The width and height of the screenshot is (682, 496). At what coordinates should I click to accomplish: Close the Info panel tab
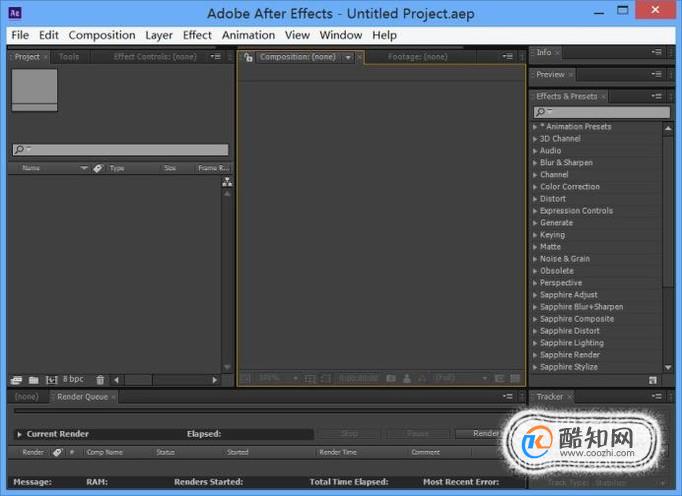(557, 53)
